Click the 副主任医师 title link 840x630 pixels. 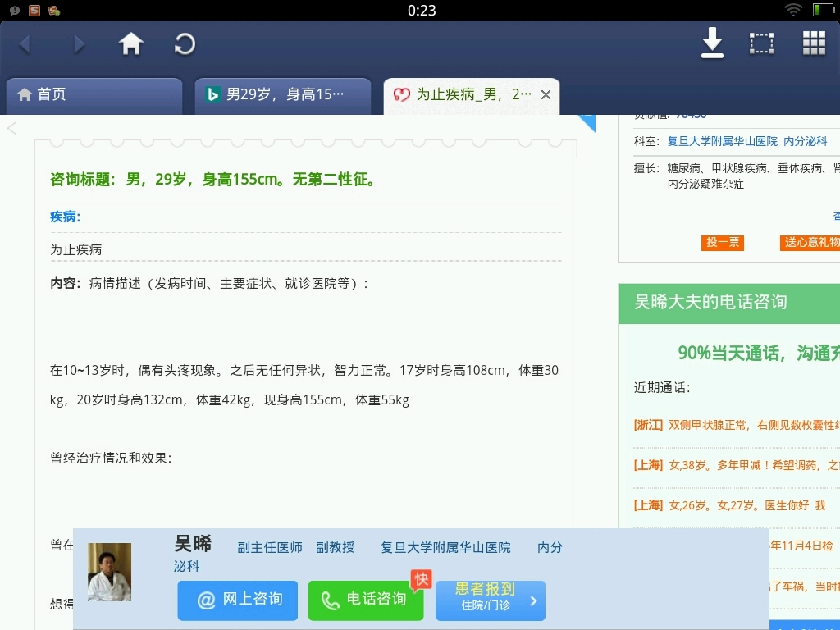(x=269, y=547)
